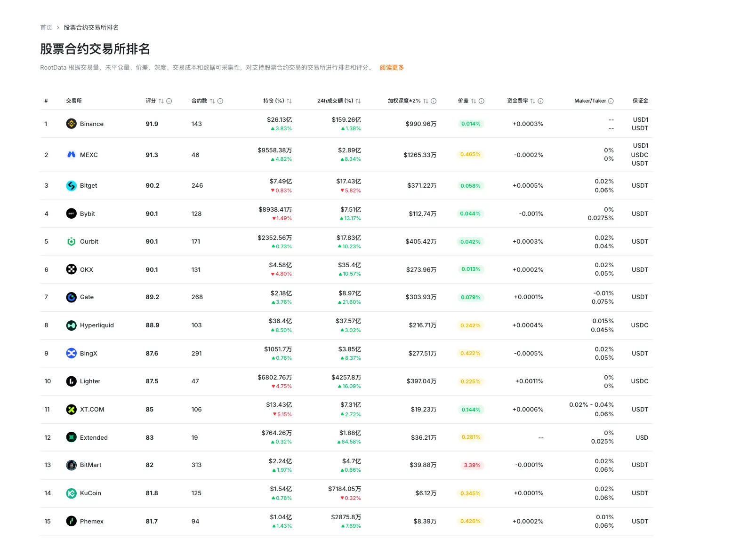The height and width of the screenshot is (539, 756).
Task: Click the Lighter exchange logo
Action: pos(71,381)
